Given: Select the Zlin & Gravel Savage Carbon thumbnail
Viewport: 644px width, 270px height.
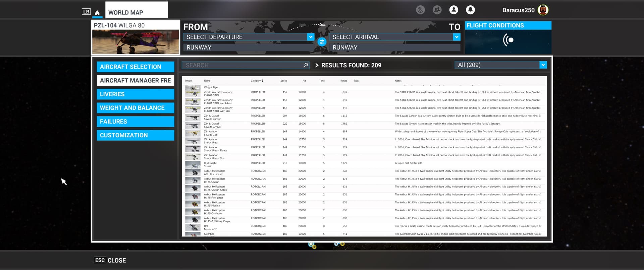Looking at the screenshot, I should [193, 118].
